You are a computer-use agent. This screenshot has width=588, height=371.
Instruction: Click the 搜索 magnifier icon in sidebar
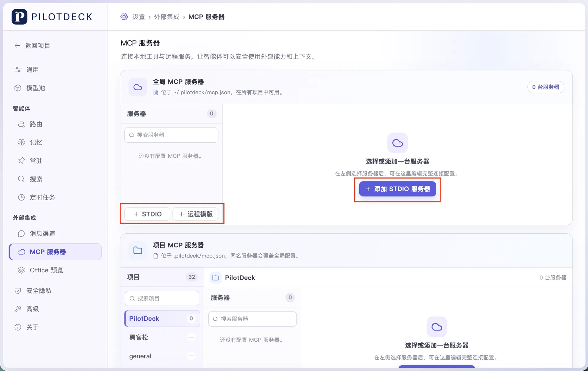(x=21, y=179)
